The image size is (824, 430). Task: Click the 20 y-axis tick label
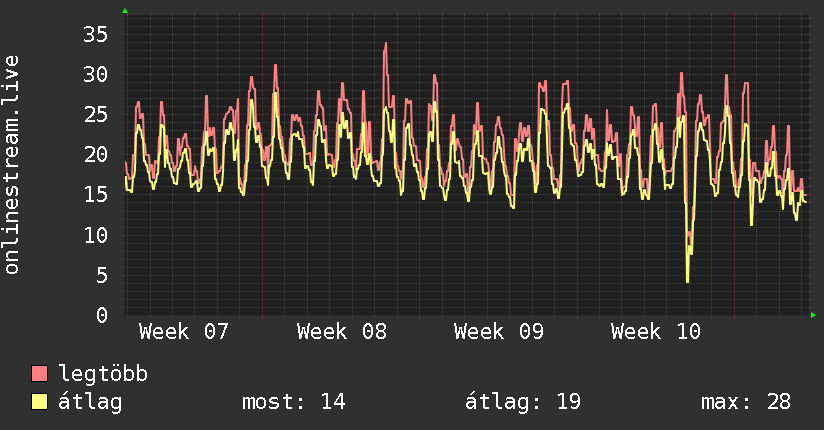point(95,155)
